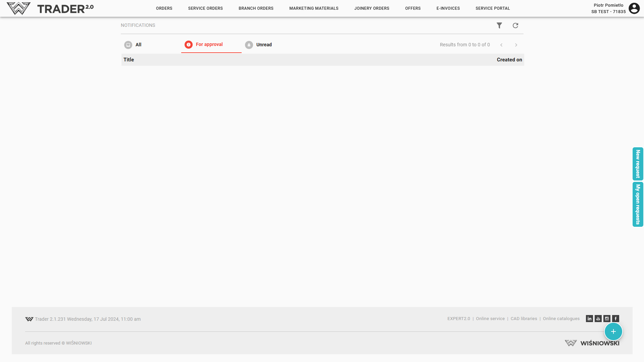
Task: Go to next results page
Action: (516, 45)
